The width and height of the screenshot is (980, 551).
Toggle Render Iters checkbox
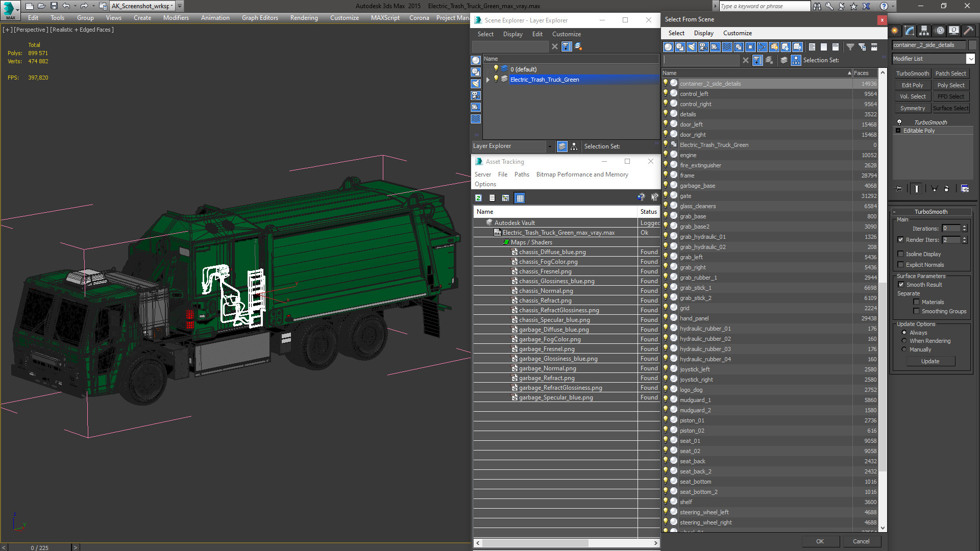click(900, 240)
